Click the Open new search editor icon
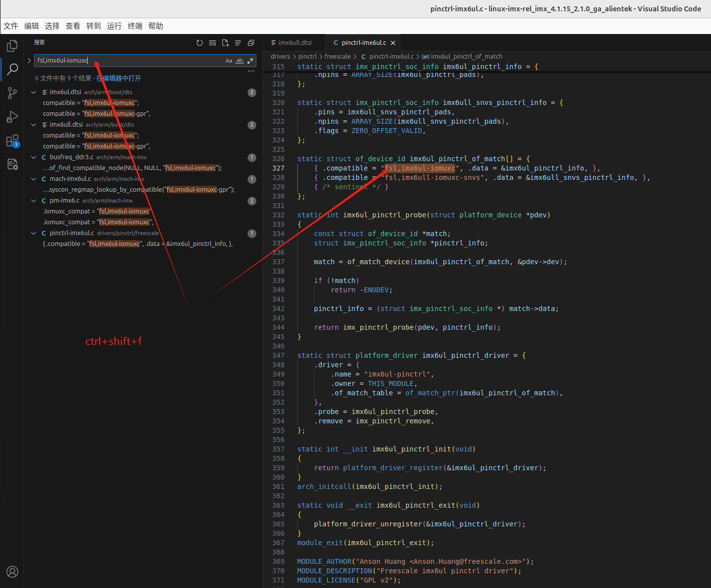 pyautogui.click(x=225, y=43)
